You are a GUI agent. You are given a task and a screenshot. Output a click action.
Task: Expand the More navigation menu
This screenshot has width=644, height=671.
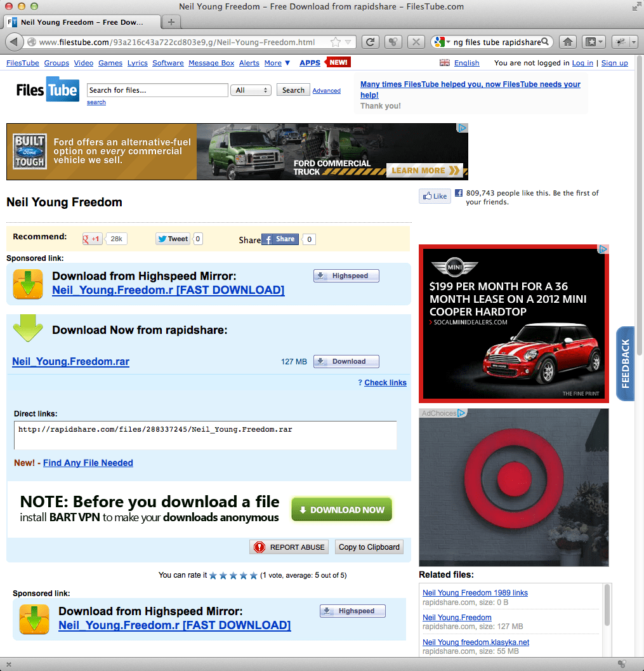click(277, 63)
